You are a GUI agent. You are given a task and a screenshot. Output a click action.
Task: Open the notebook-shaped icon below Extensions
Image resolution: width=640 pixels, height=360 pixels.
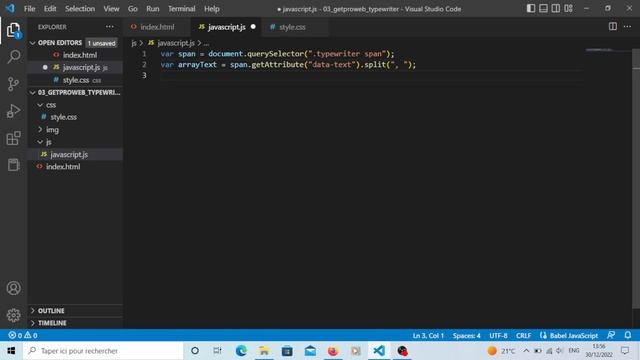pos(13,164)
